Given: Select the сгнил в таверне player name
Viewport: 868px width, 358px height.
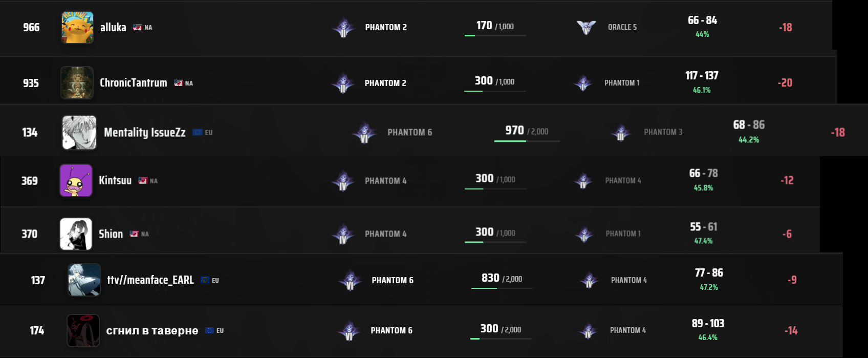Looking at the screenshot, I should [152, 331].
